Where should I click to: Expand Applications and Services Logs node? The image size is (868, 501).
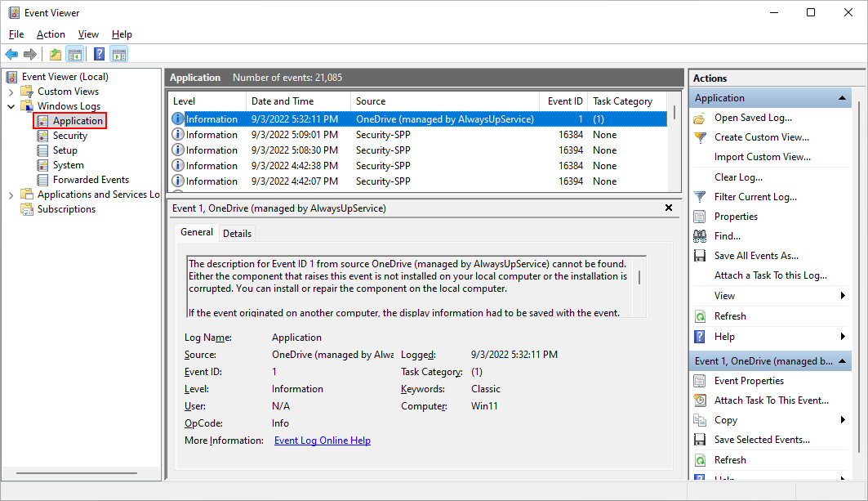(x=11, y=195)
